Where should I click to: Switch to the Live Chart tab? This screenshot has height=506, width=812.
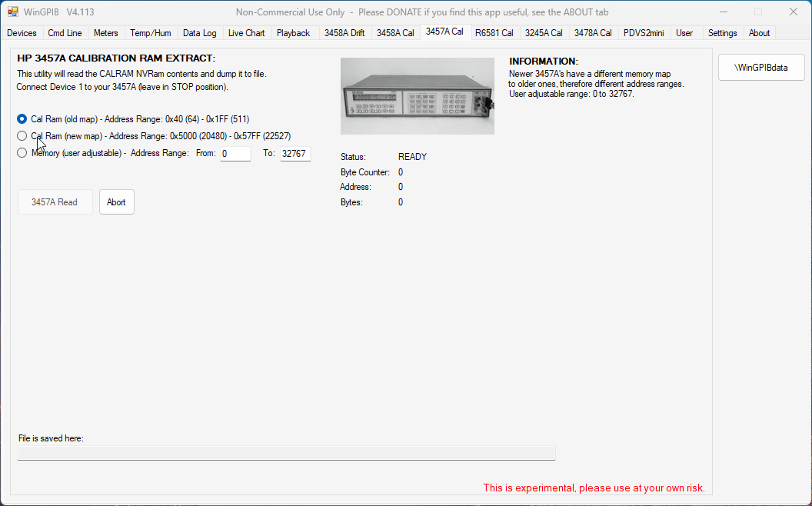point(247,32)
